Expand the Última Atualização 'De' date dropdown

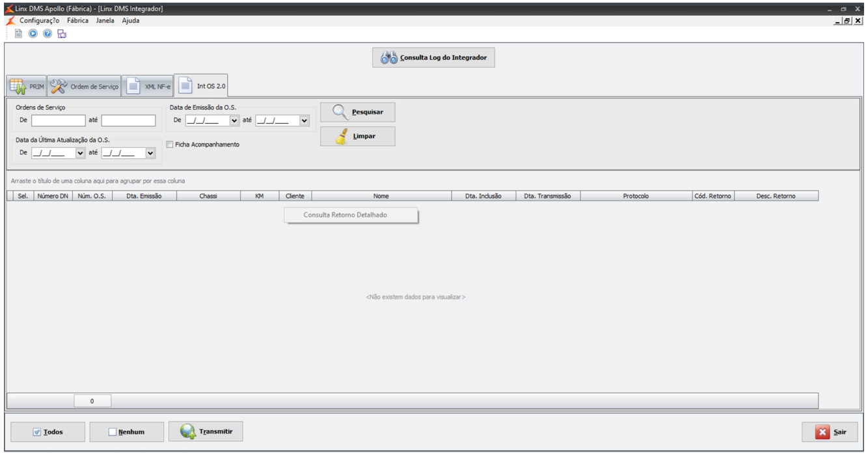pyautogui.click(x=81, y=153)
